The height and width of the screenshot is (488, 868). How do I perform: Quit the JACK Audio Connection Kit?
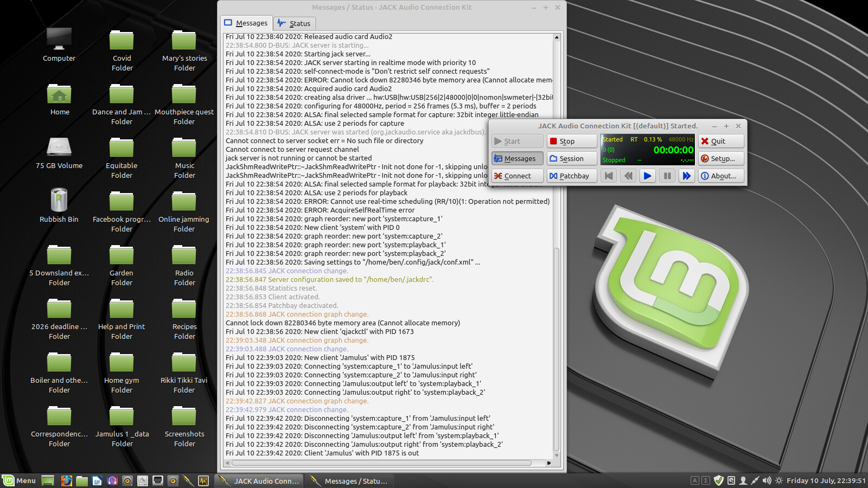coord(721,141)
